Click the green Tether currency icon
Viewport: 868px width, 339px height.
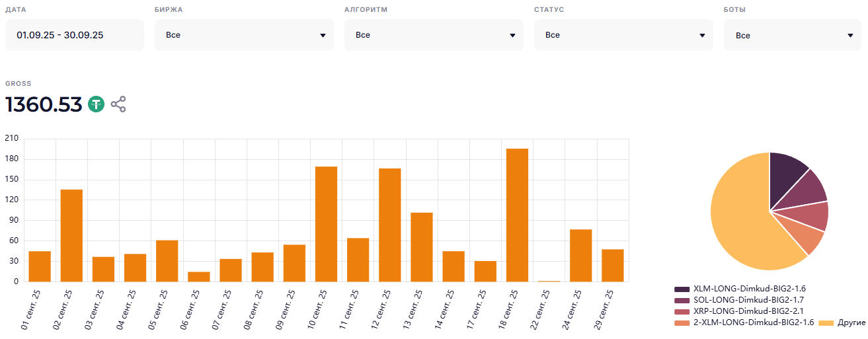point(97,104)
